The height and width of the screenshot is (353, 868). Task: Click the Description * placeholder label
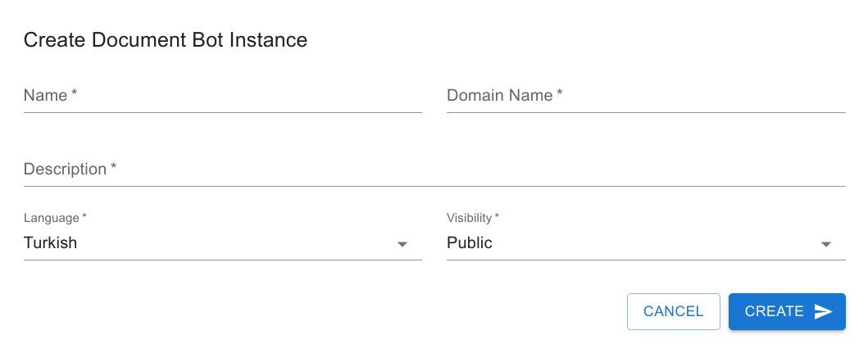click(70, 170)
